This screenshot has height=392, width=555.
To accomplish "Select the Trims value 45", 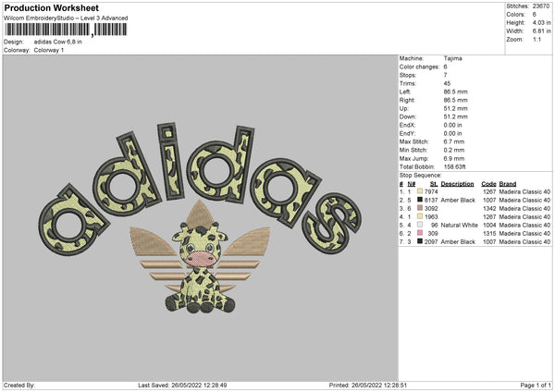I will coord(447,83).
